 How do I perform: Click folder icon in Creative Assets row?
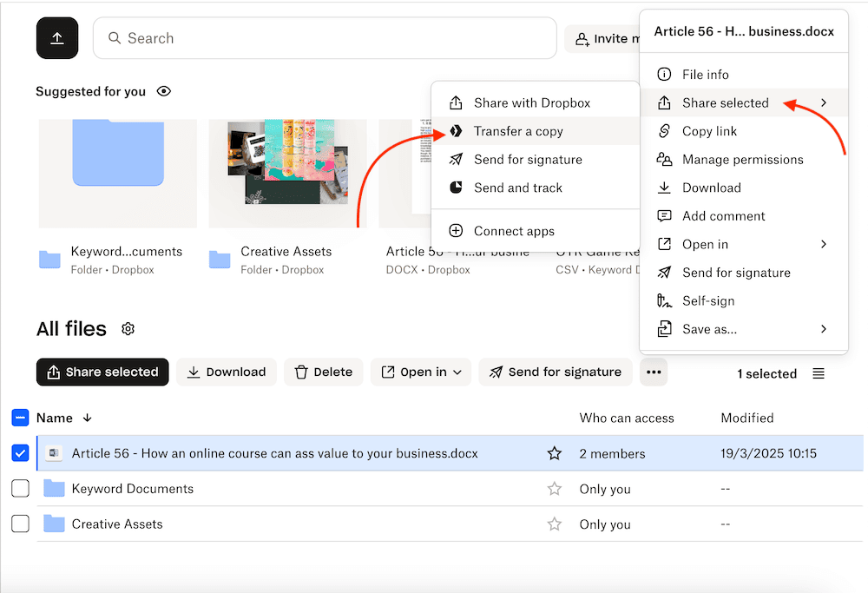[54, 524]
